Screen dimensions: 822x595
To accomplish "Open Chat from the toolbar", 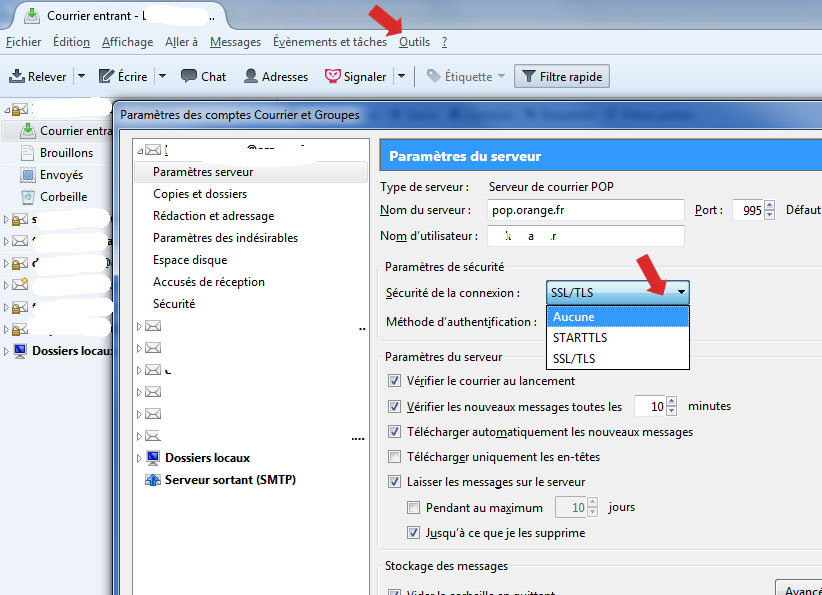I will 188,76.
